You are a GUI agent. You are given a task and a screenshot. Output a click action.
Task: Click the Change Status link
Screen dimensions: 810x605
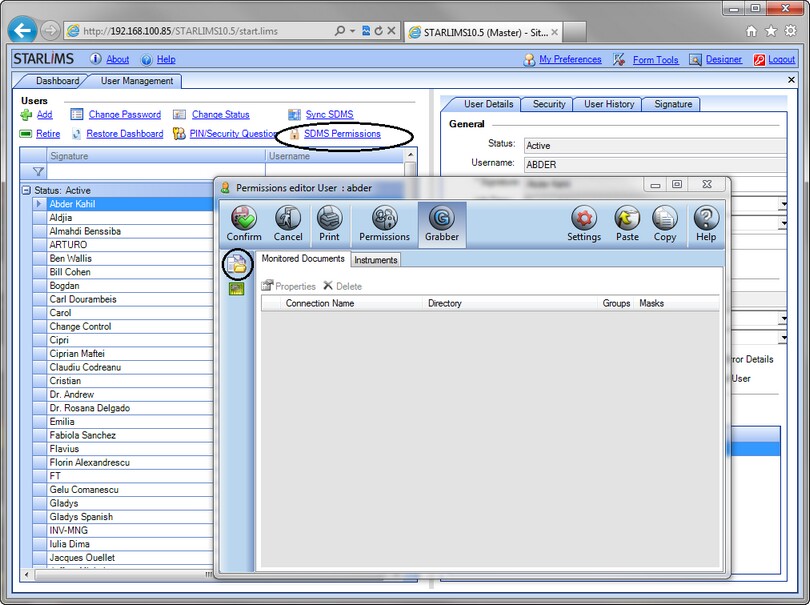coord(221,114)
